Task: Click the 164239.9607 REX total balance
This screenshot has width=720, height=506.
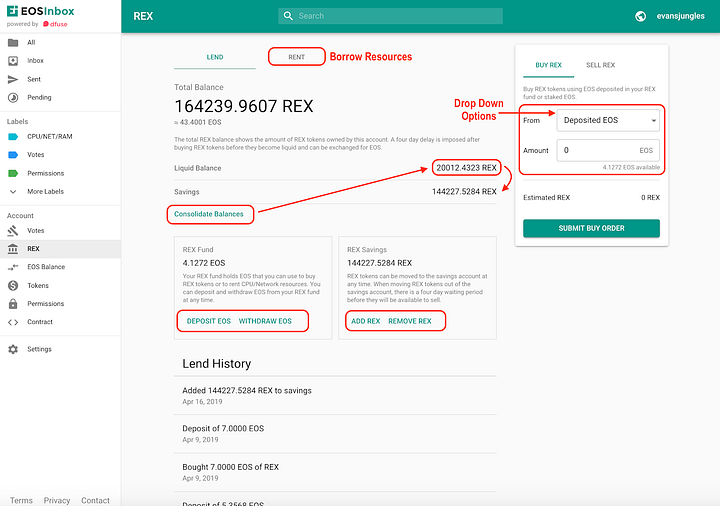Action: [244, 107]
